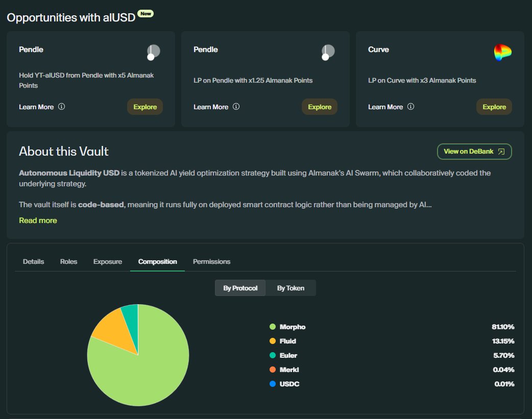Click the 5.70% Euler value
Screen dimensions: 532x419
coord(504,355)
